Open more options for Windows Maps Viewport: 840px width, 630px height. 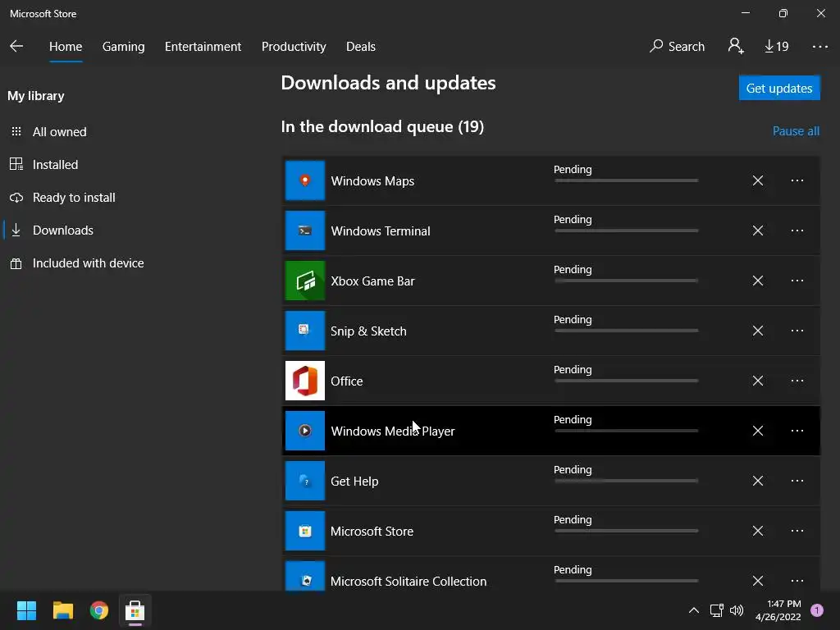[797, 180]
